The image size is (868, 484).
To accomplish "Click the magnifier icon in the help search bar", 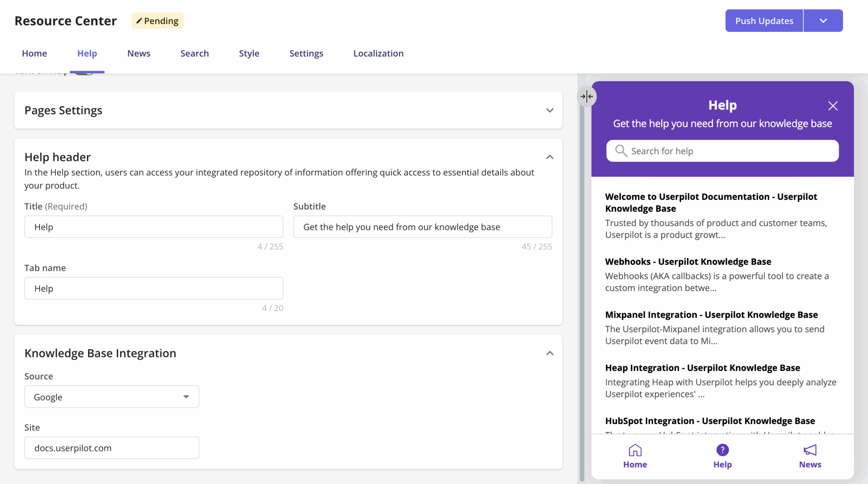I will tap(622, 151).
